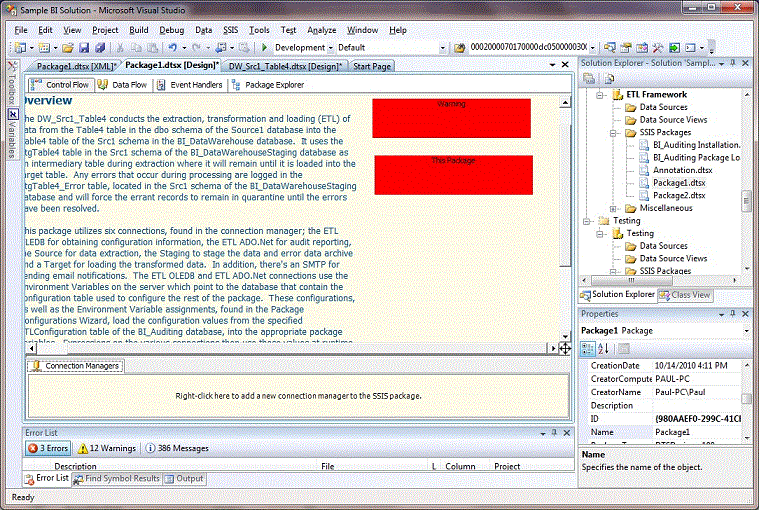The image size is (759, 510).
Task: Open the Output tab
Action: 184,479
